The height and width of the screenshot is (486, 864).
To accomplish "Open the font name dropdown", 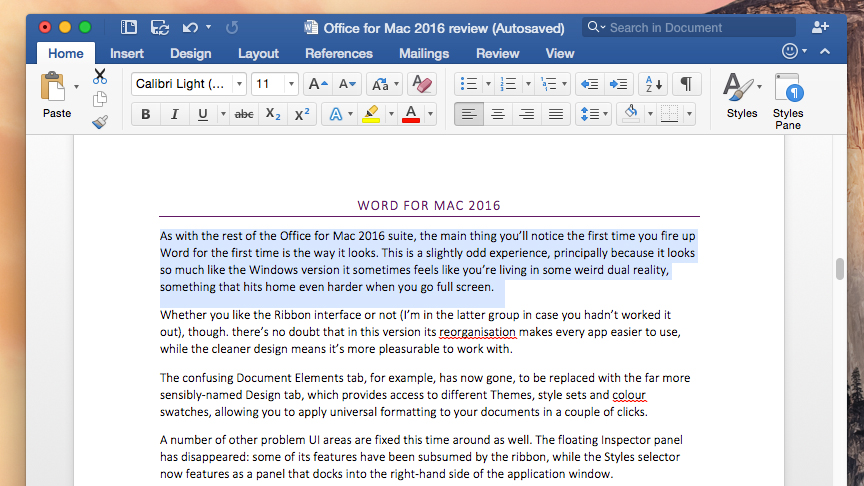I will click(x=239, y=84).
